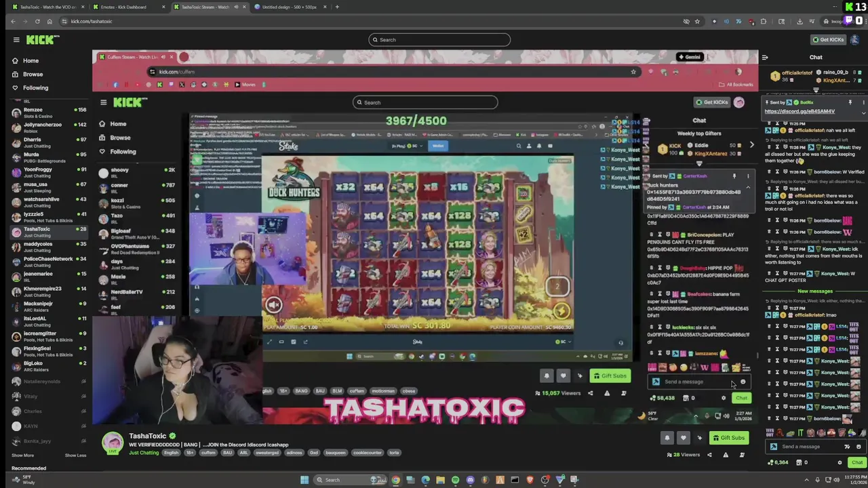Click Show More under following list

pos(22,455)
